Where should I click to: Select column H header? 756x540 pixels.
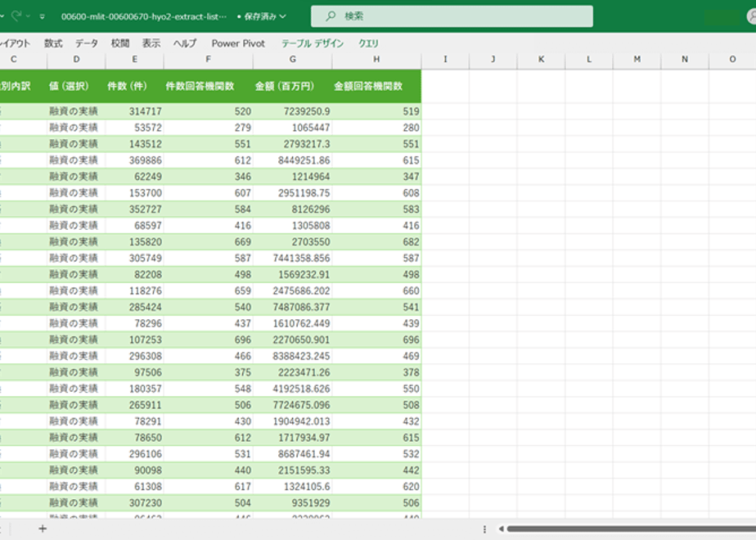[376, 59]
